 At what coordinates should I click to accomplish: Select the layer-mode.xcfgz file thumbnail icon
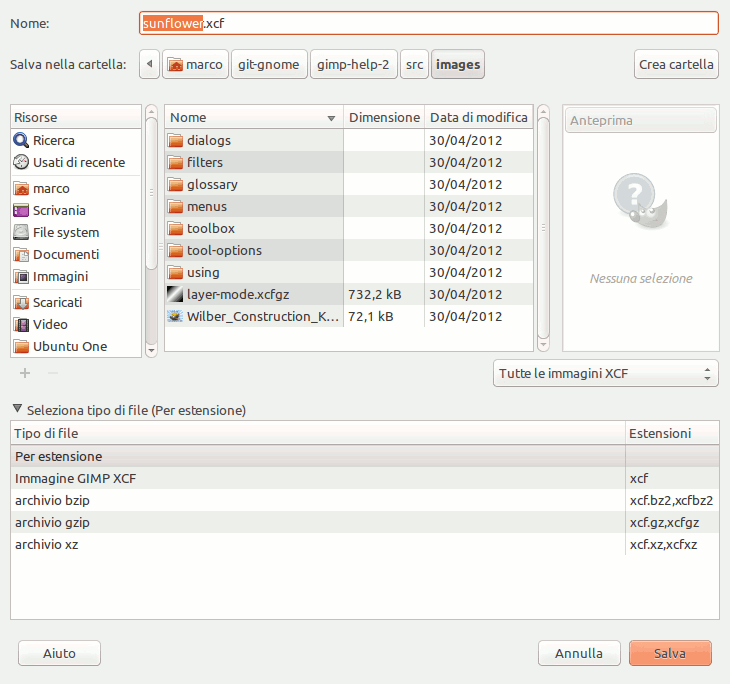point(175,295)
